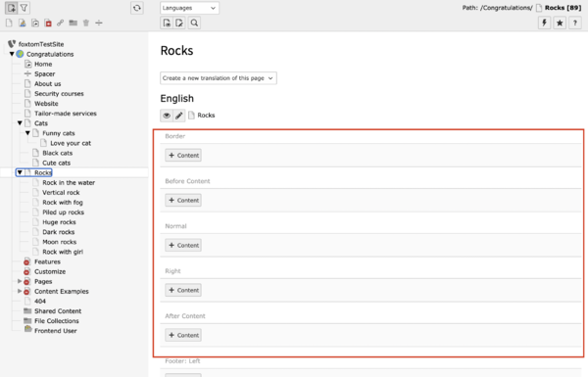Open the Moon rocks page in the tree
This screenshot has height=377, width=588.
(59, 242)
